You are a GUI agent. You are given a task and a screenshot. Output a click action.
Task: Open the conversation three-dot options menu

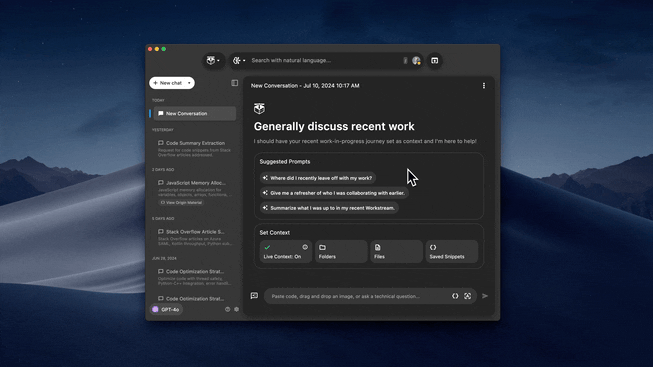click(x=484, y=85)
